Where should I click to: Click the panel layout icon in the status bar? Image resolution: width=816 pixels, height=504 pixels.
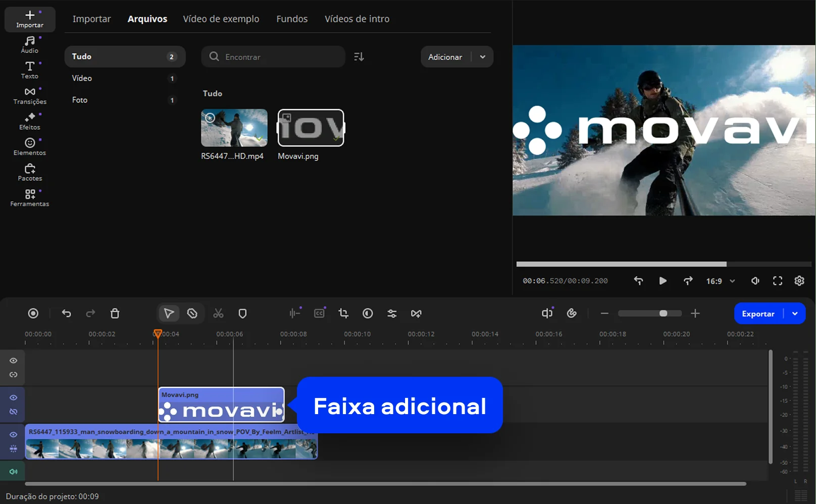tap(801, 496)
